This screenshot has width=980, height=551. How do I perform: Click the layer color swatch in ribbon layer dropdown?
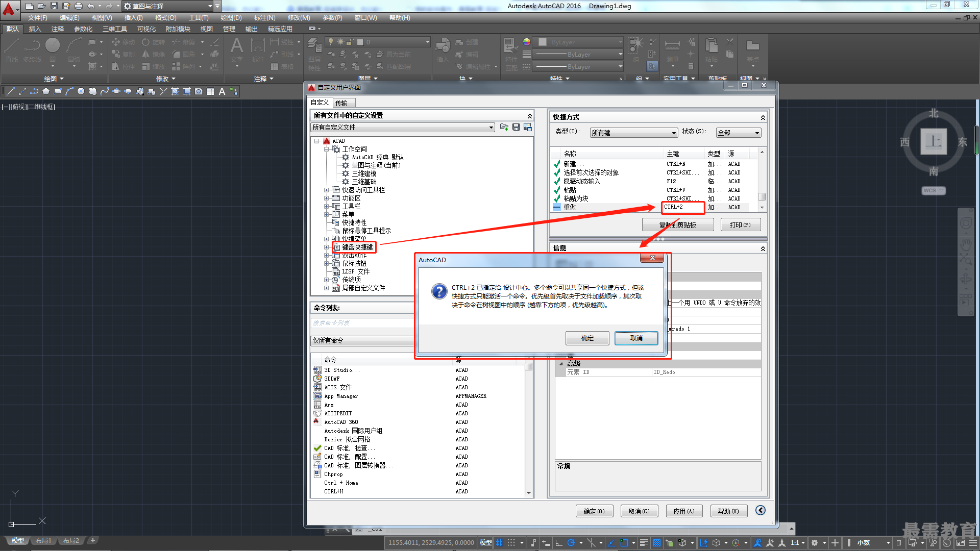pos(360,42)
